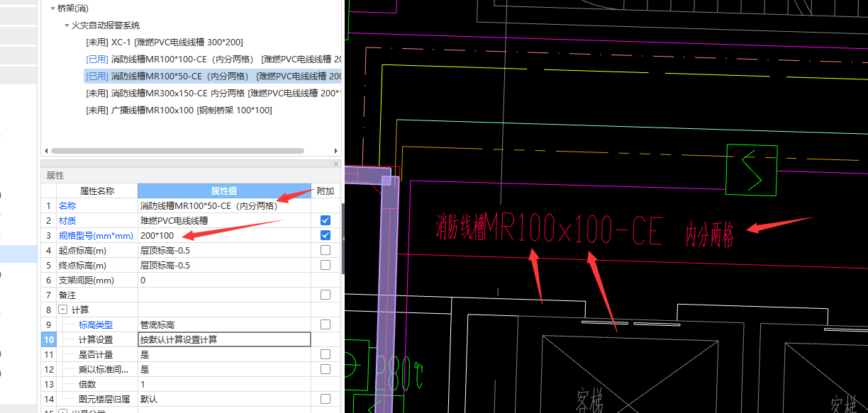
Task: Collapse the 计算 property group
Action: [x=62, y=310]
